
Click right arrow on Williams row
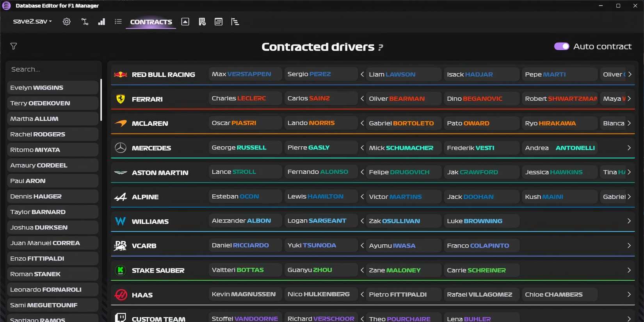point(629,221)
